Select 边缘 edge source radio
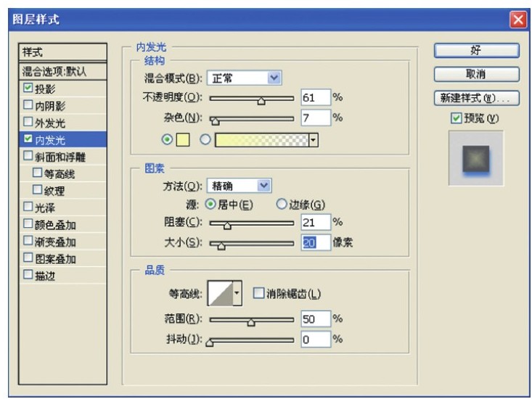 click(282, 204)
